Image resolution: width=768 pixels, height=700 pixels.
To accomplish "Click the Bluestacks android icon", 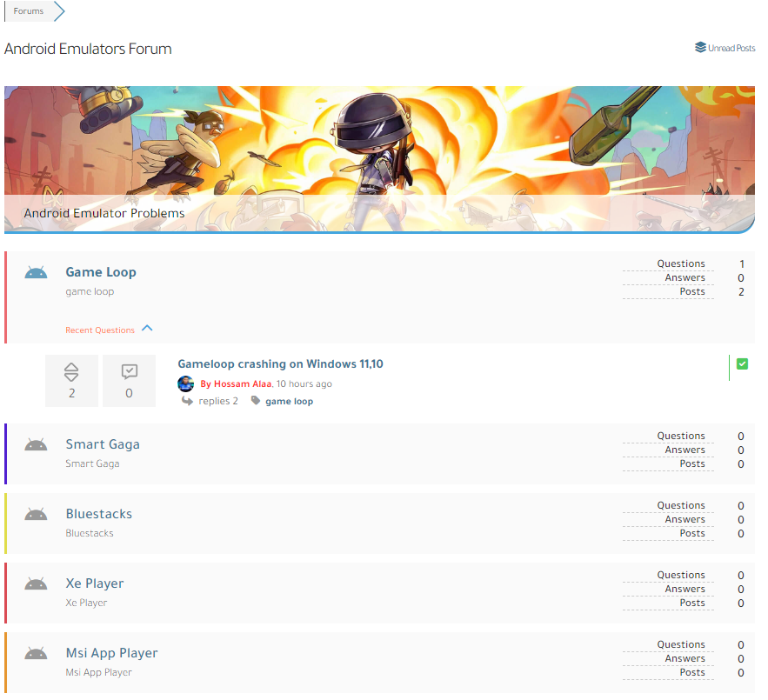I will (x=37, y=514).
